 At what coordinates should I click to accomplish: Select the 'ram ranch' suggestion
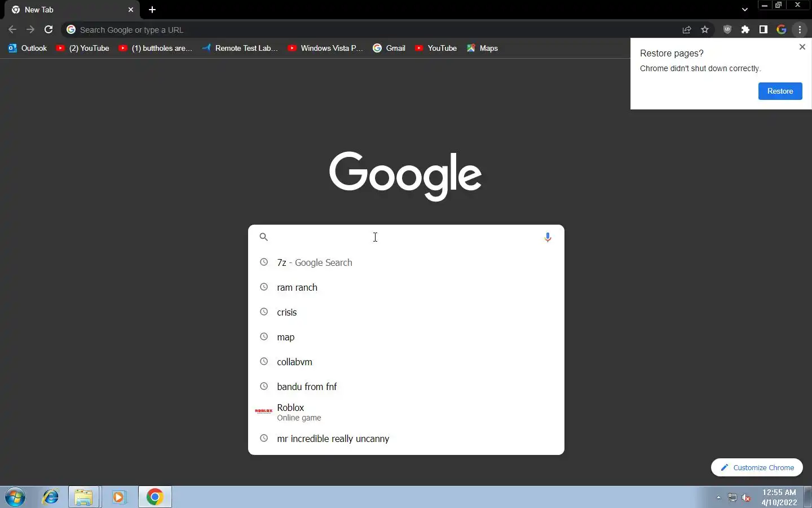406,287
